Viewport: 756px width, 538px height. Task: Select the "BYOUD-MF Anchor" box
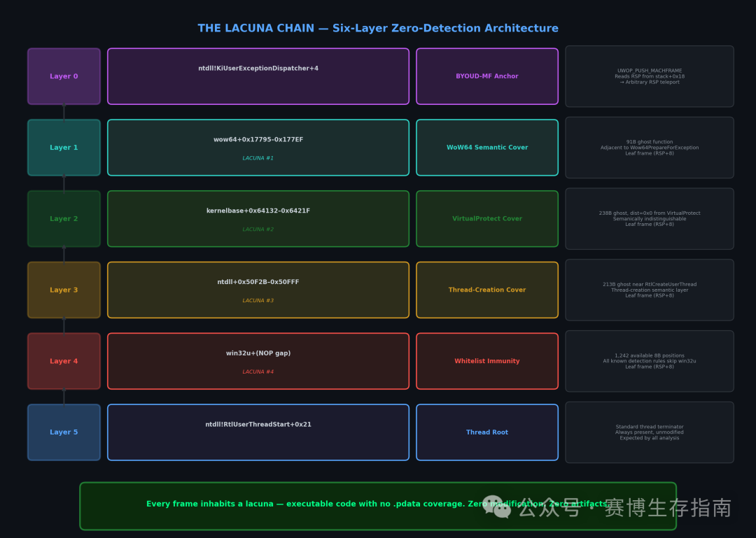point(487,76)
